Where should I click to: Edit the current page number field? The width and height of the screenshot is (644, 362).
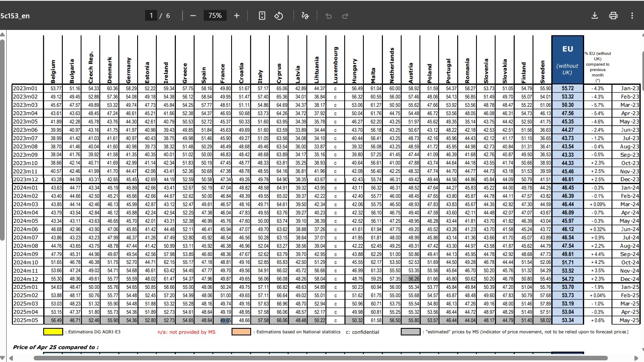tap(151, 16)
